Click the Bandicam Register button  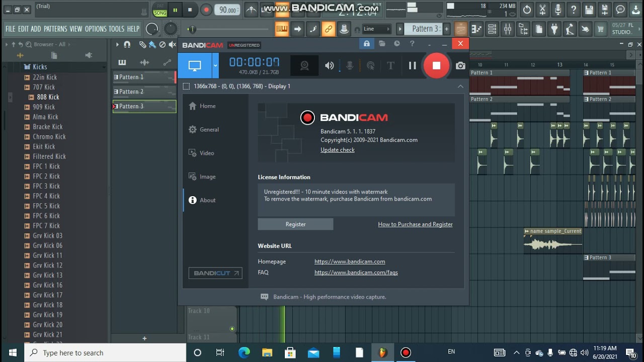(x=295, y=224)
